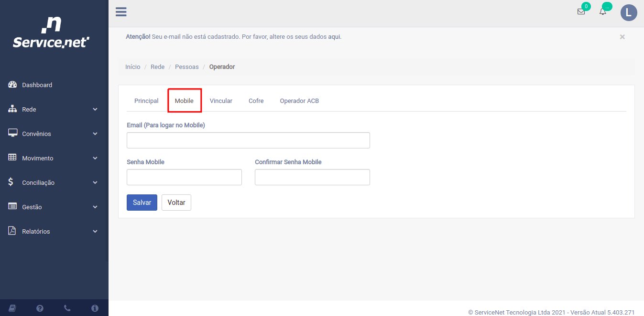This screenshot has height=316, width=644.
Task: Click the Voltar button
Action: 176,203
